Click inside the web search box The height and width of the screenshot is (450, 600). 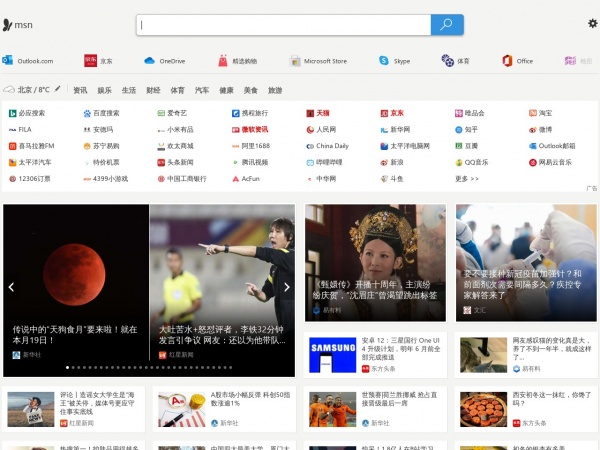(x=284, y=25)
